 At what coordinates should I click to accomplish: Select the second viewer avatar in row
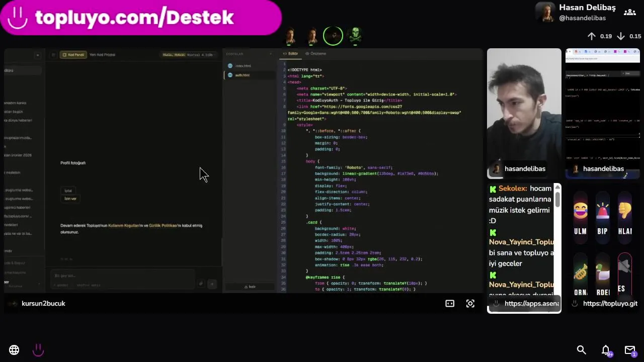pyautogui.click(x=312, y=36)
